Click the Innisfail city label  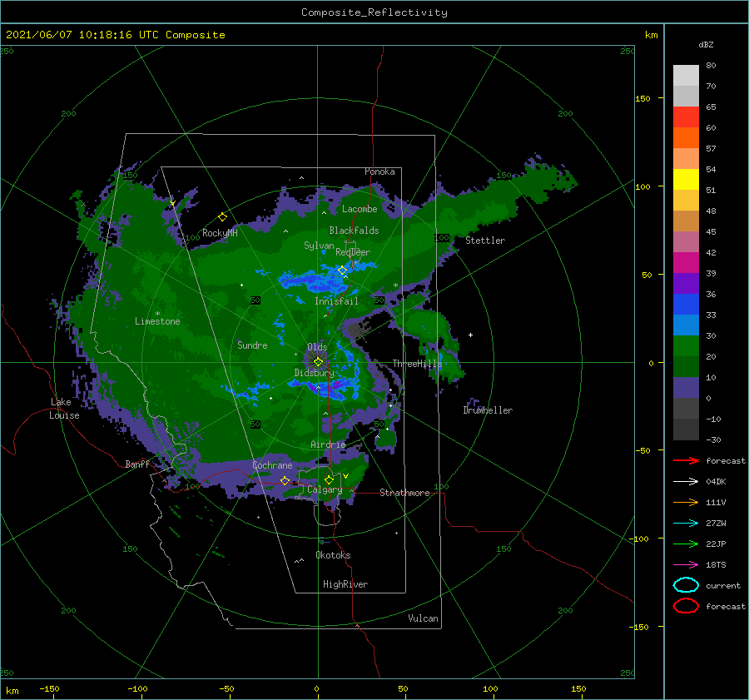pyautogui.click(x=336, y=301)
